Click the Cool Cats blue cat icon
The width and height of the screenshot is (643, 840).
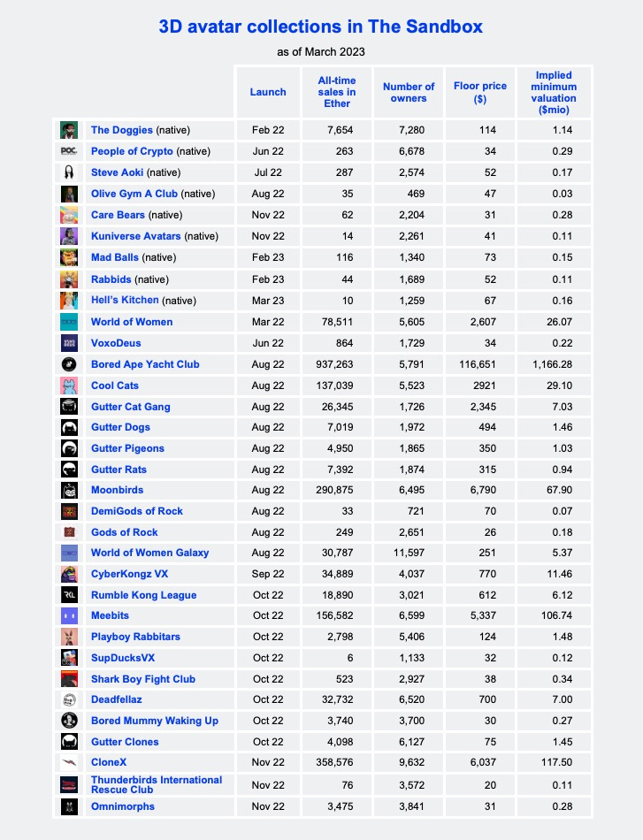click(x=69, y=386)
